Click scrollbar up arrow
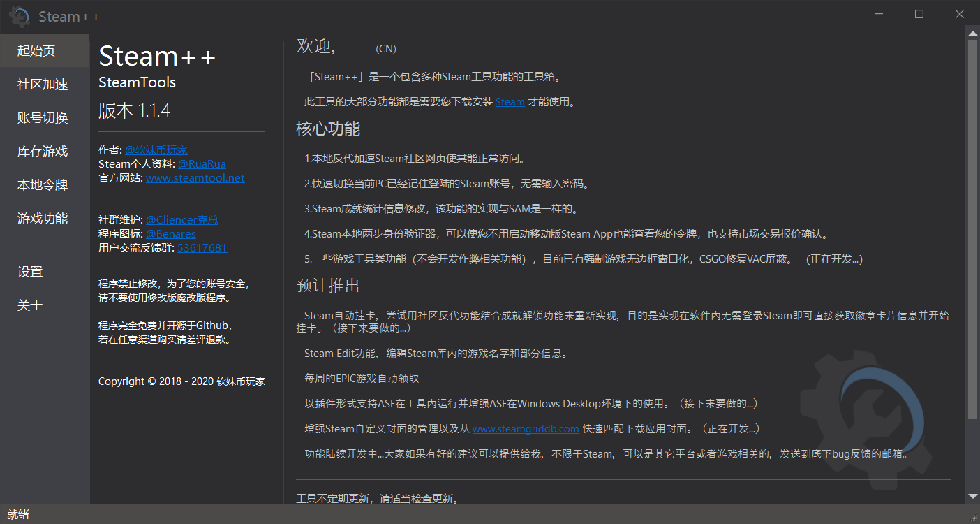Screen dimensions: 980x524 coord(972,32)
